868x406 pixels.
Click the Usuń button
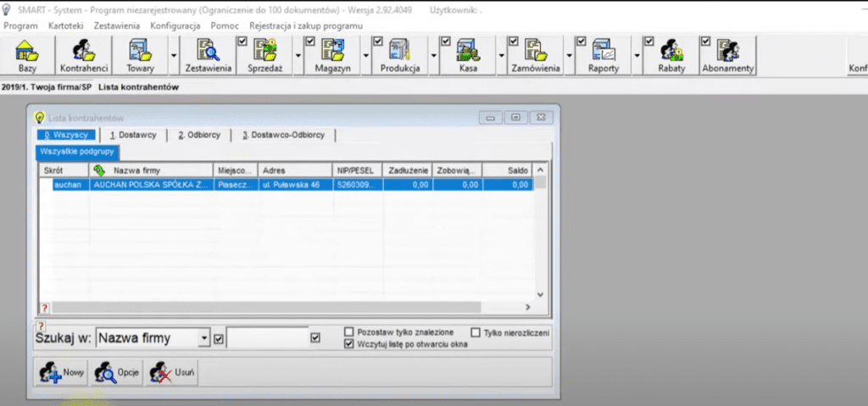click(x=172, y=372)
